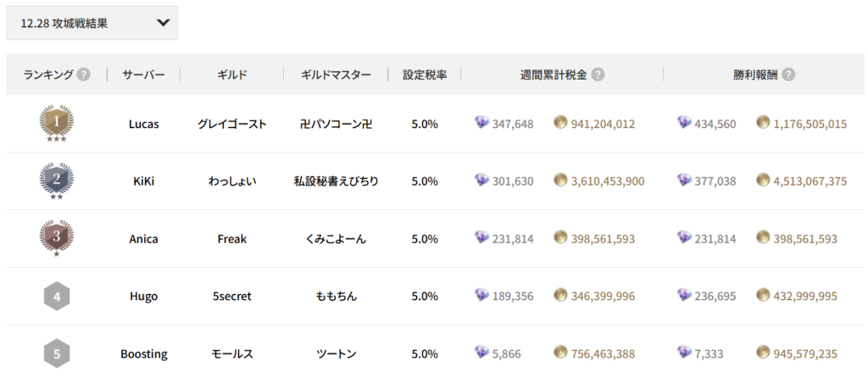868x378 pixels.
Task: Click the silver rank 2 medal icon
Action: 56,180
